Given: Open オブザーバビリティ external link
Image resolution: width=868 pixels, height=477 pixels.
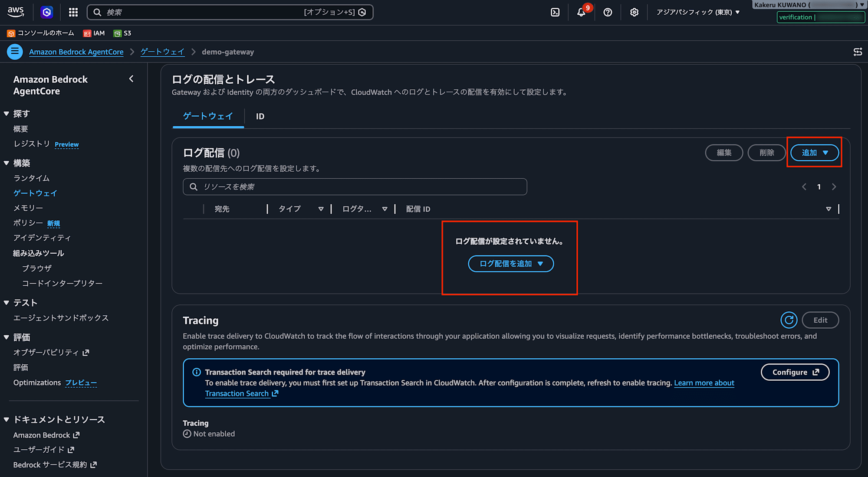Looking at the screenshot, I should click(x=51, y=353).
